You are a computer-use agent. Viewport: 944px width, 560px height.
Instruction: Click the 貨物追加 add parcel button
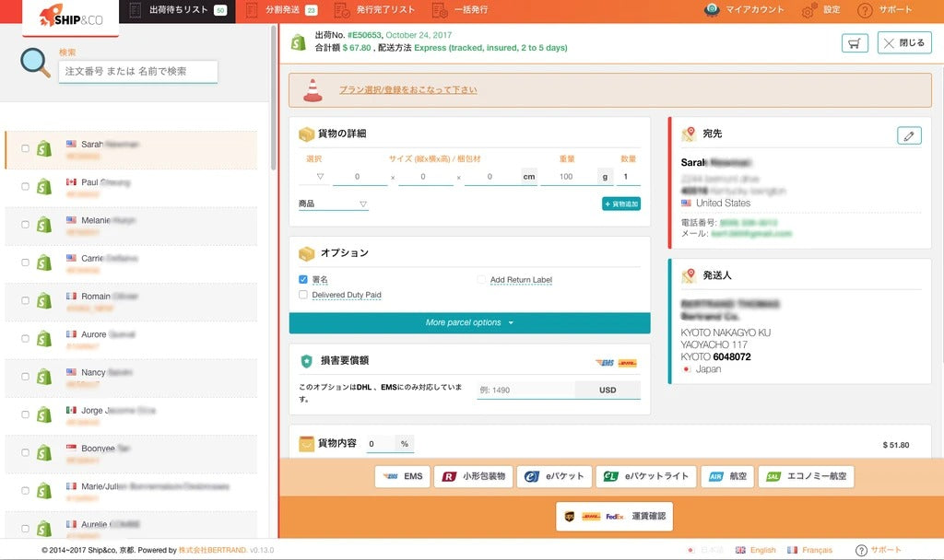click(x=620, y=204)
